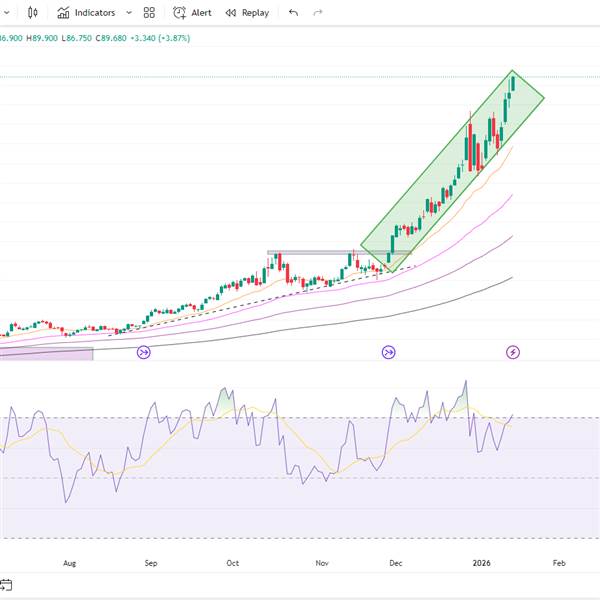Image resolution: width=600 pixels, height=600 pixels.
Task: Click the change value +3.340 (+3.87%)
Action: point(160,38)
